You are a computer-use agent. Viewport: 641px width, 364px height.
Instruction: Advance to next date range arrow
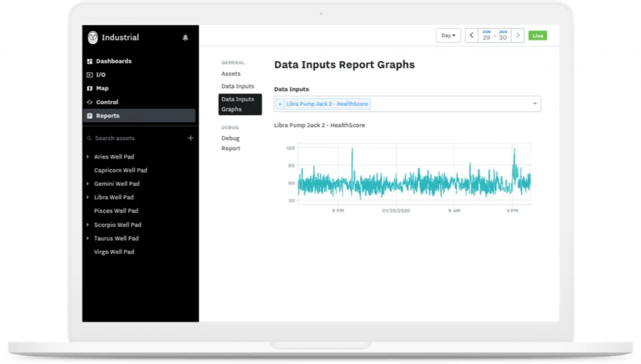point(518,36)
